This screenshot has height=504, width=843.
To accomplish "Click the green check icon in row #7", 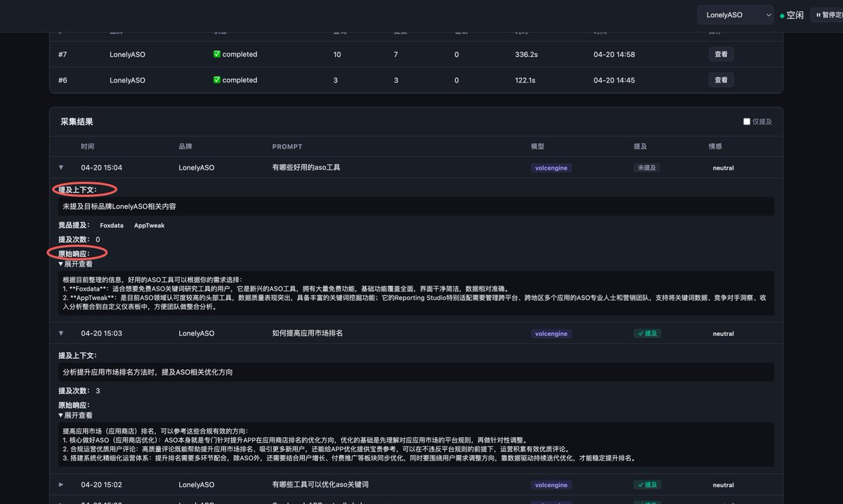I will point(217,54).
